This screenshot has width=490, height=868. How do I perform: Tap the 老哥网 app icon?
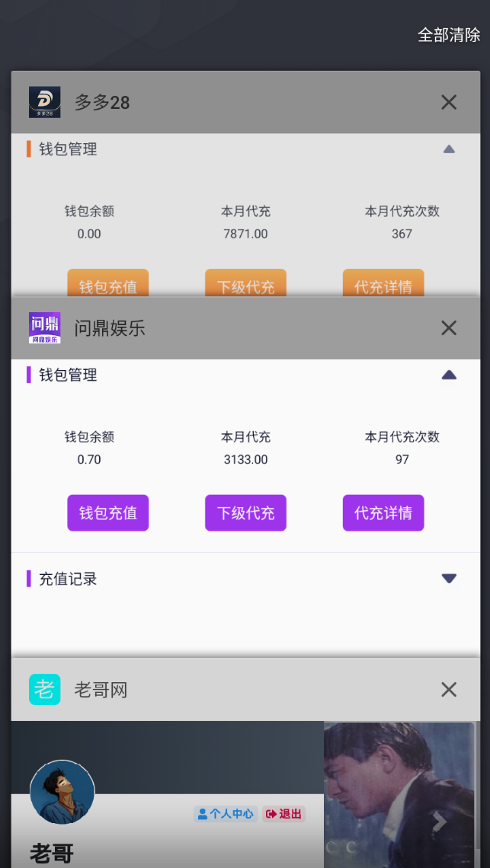tap(44, 690)
